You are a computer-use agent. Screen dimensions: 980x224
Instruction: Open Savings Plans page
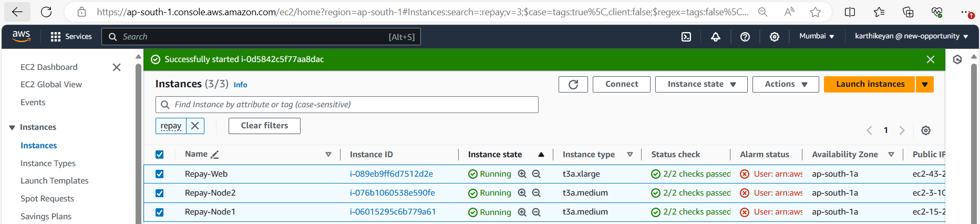(46, 216)
